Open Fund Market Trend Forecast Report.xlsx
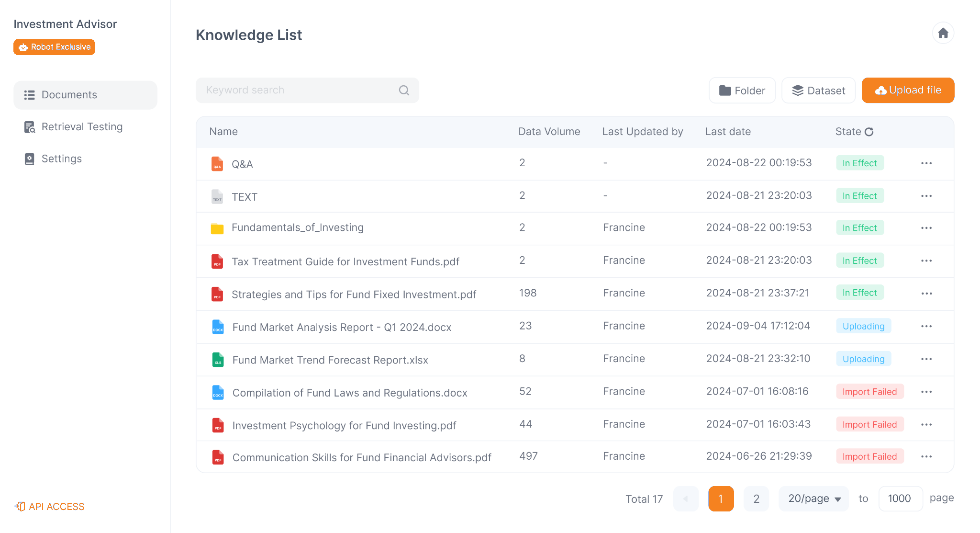The height and width of the screenshot is (533, 980). point(330,360)
